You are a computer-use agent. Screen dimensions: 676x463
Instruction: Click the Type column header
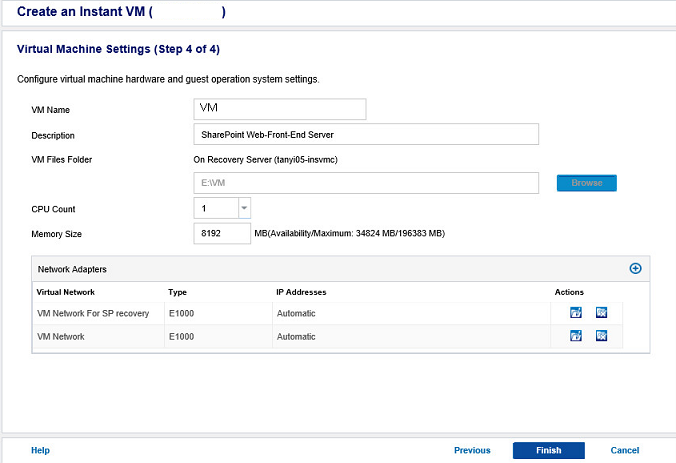click(x=178, y=292)
